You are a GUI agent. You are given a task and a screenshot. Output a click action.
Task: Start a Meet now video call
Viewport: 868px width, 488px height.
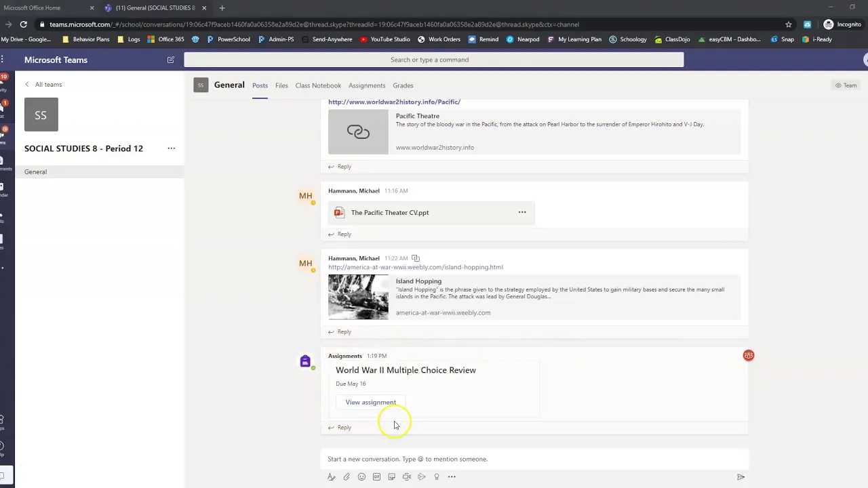pyautogui.click(x=406, y=476)
